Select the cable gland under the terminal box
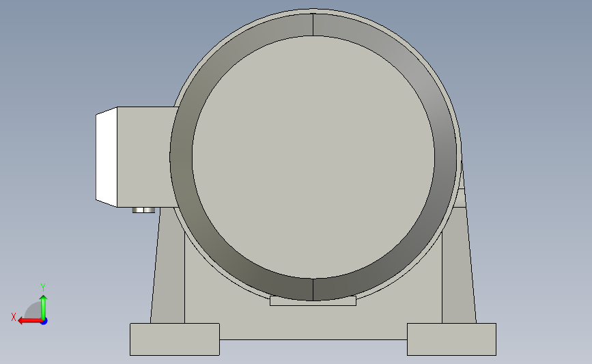 tap(143, 210)
